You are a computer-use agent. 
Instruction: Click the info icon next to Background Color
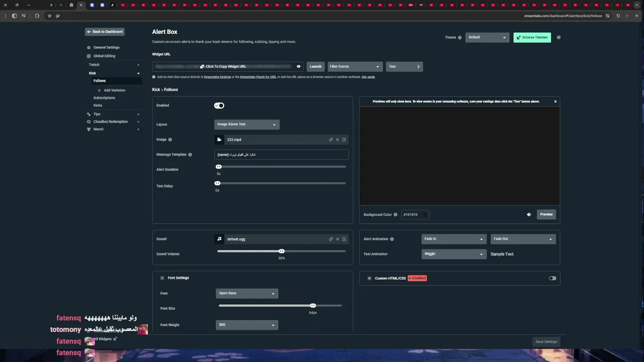coord(395,215)
